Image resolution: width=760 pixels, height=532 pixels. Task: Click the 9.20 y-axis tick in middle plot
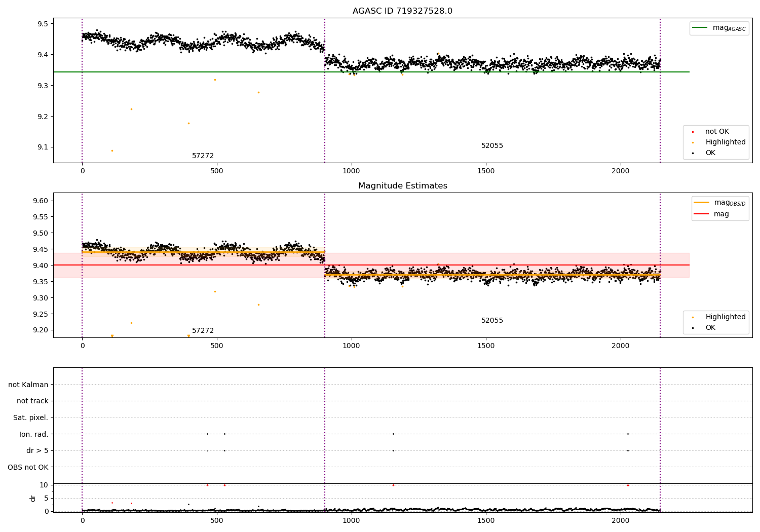click(41, 330)
